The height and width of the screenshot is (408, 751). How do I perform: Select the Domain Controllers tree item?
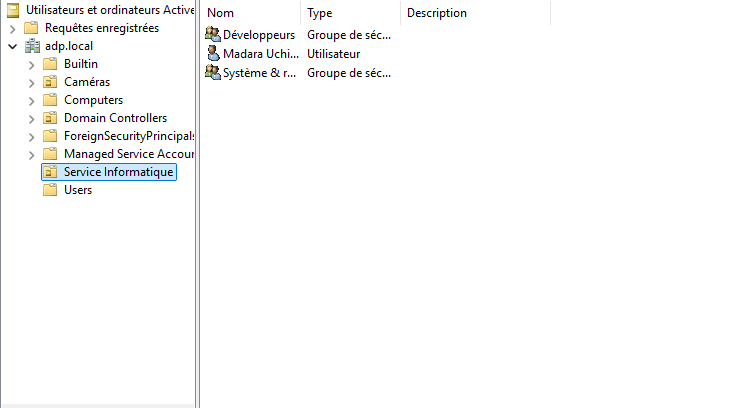pyautogui.click(x=115, y=118)
